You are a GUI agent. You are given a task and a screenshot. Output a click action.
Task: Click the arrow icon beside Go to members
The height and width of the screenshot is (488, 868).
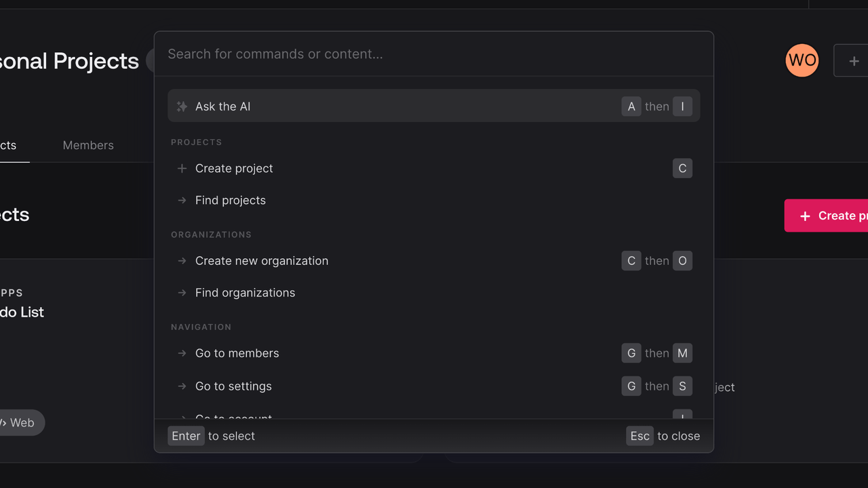(x=182, y=353)
